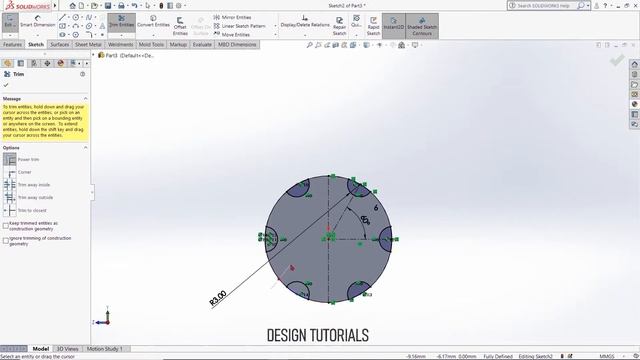Open the Evaluate tab
Screen dimensions: 640x360
pyautogui.click(x=202, y=44)
